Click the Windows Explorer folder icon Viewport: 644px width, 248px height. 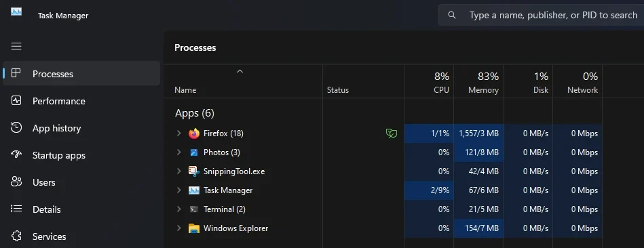click(x=194, y=228)
